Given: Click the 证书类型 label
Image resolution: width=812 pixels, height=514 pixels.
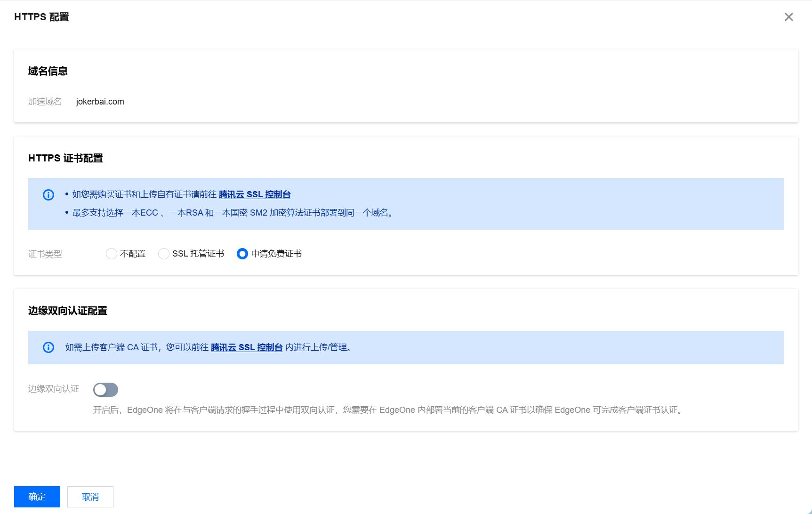Looking at the screenshot, I should pos(45,254).
